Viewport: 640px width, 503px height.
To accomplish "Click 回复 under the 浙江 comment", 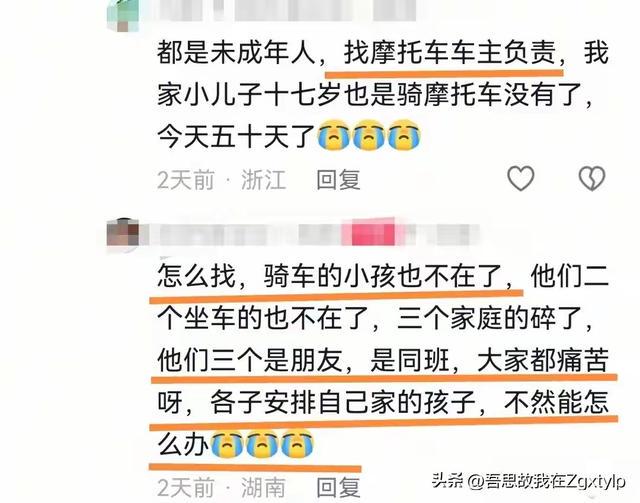I will pyautogui.click(x=338, y=180).
